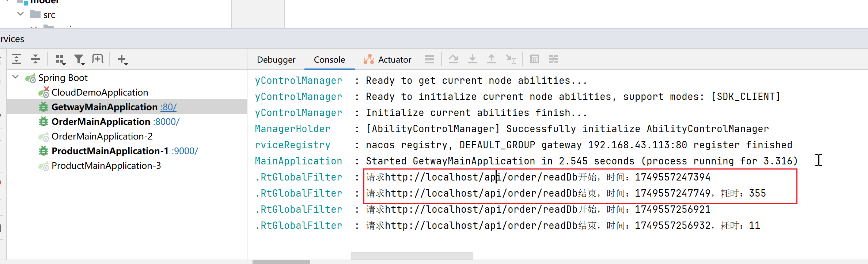The width and height of the screenshot is (868, 264).
Task: Open the :8000/ link for OrderMainApplication
Action: point(166,122)
